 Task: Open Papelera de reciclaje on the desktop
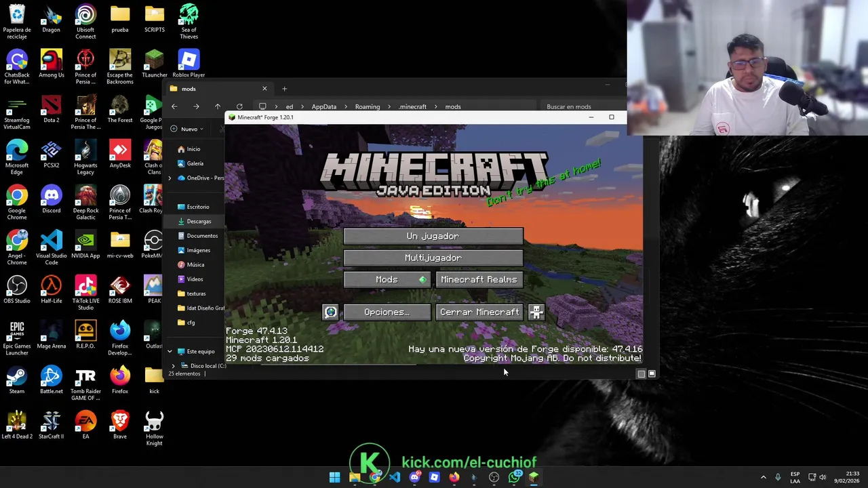(17, 22)
